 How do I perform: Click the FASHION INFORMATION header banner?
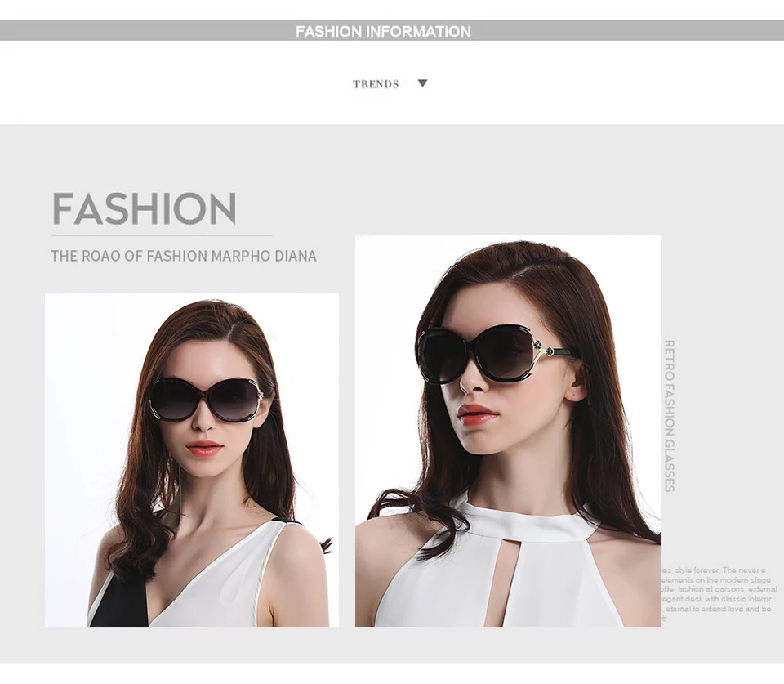[x=392, y=30]
